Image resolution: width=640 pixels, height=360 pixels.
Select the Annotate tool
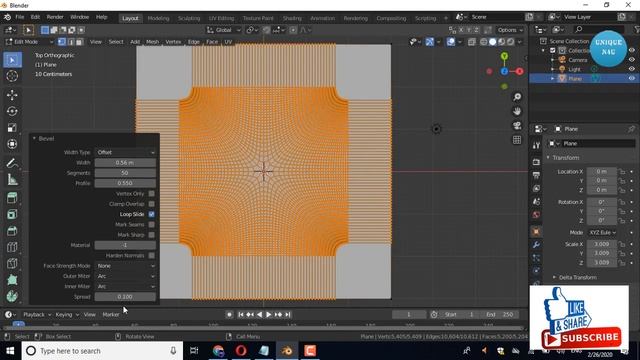point(12,163)
